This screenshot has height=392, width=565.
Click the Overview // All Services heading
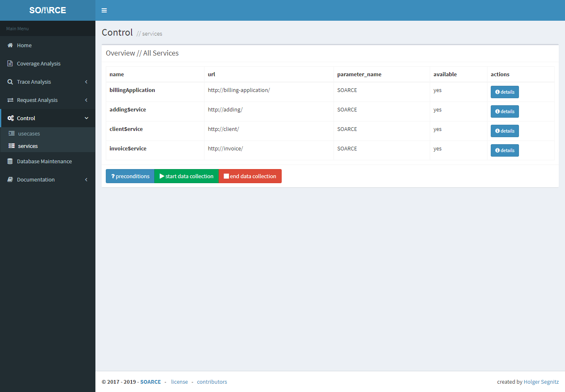coord(142,53)
